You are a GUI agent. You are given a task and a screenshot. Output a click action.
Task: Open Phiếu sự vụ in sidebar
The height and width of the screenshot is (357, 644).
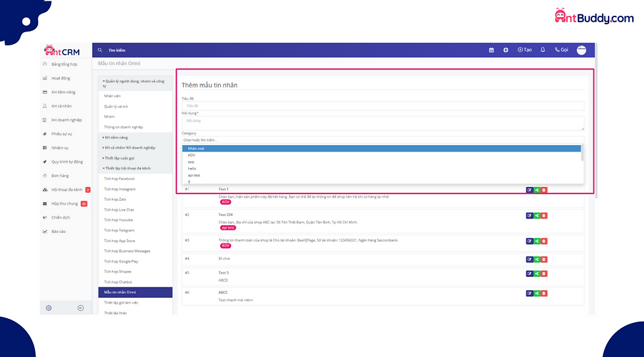pyautogui.click(x=62, y=134)
